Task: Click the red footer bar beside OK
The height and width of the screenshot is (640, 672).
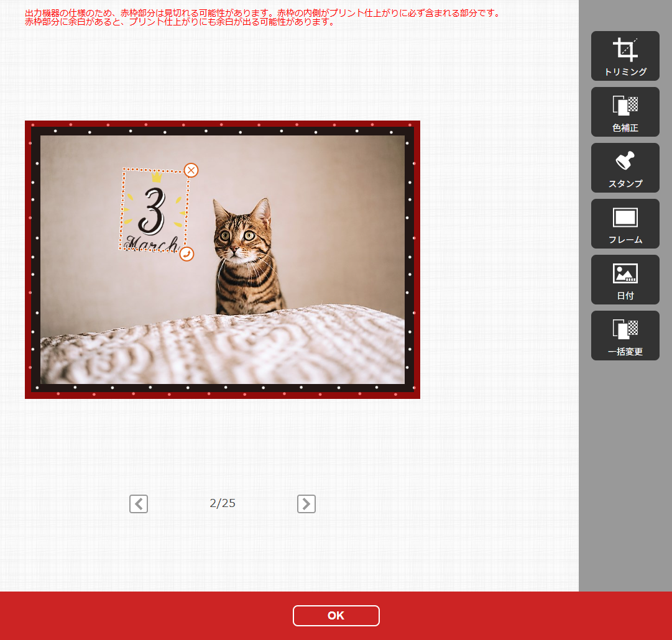Action: tap(497, 616)
